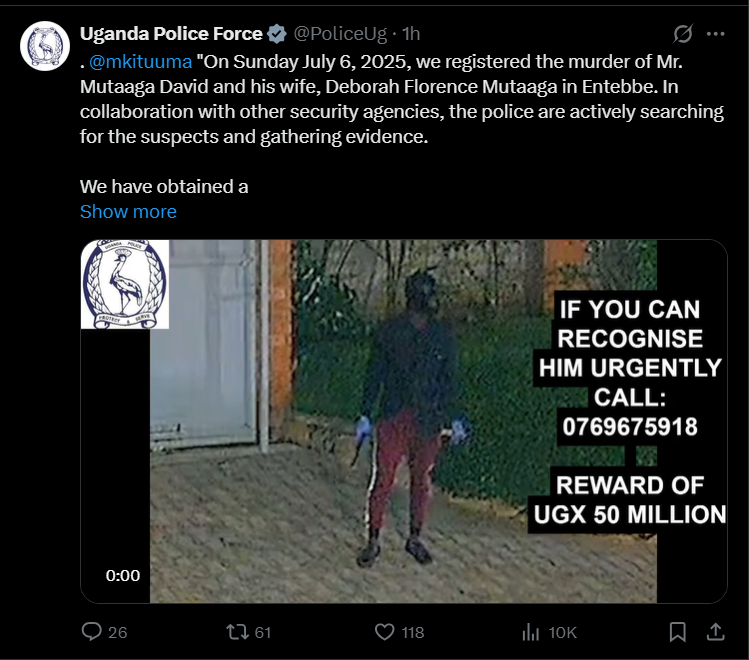Image resolution: width=749 pixels, height=660 pixels.
Task: Click the Uganda Police Force profile avatar
Action: click(x=45, y=47)
